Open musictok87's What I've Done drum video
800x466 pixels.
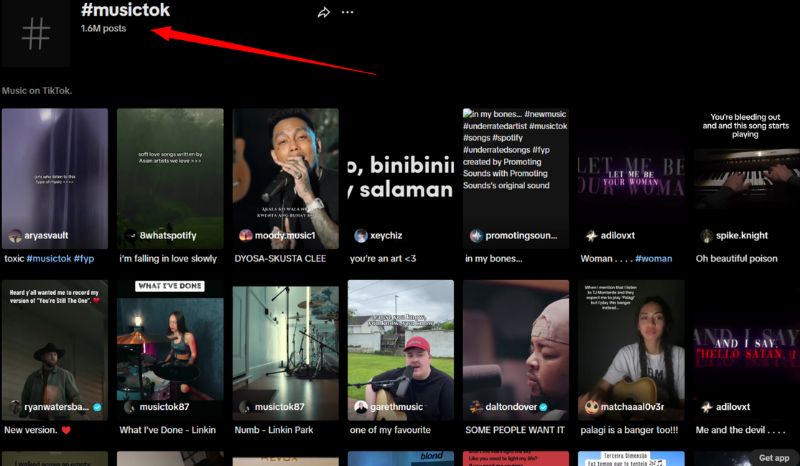coord(170,350)
